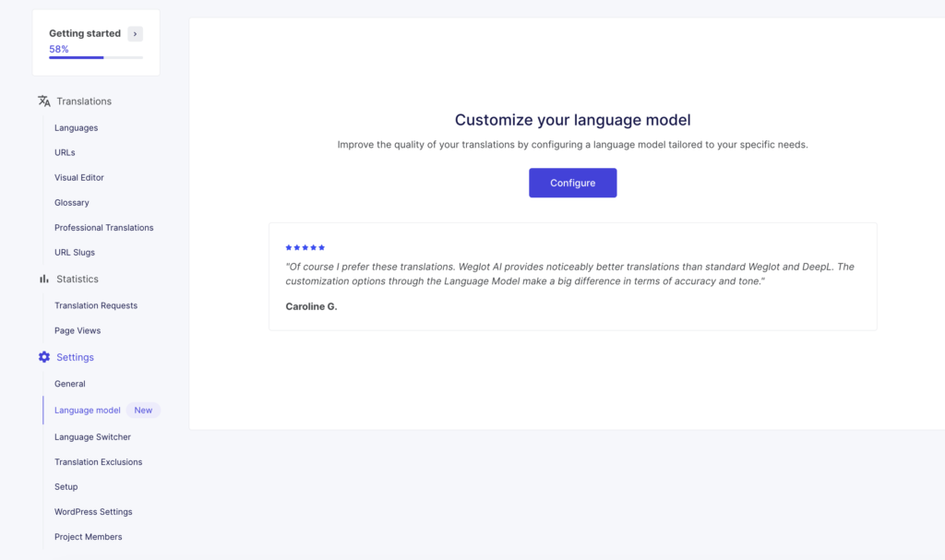Open the Settings section heading
Screen dimensions: 945x560
[x=75, y=357]
